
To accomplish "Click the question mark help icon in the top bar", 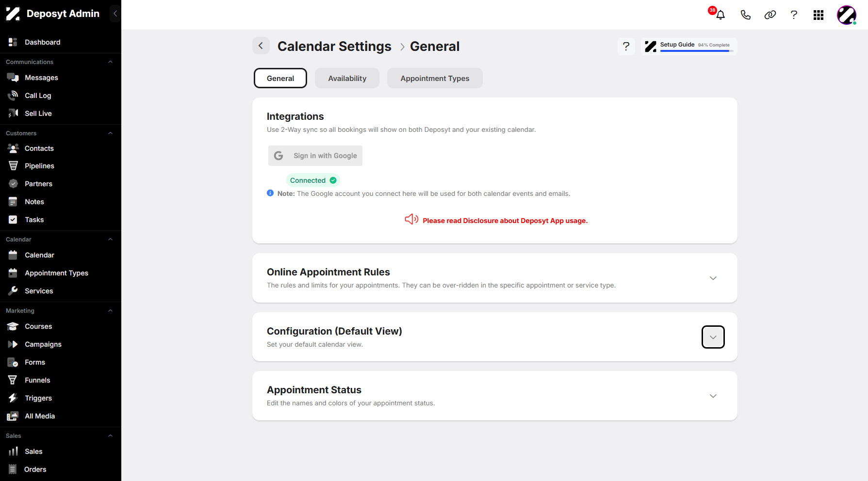I will (794, 15).
